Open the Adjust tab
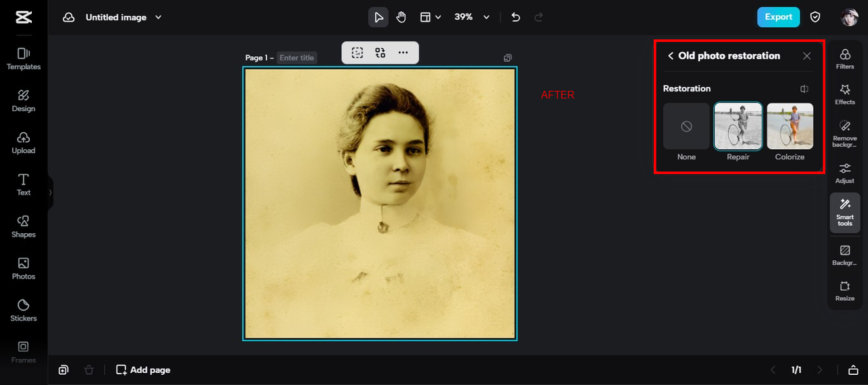This screenshot has height=385, width=868. (845, 173)
